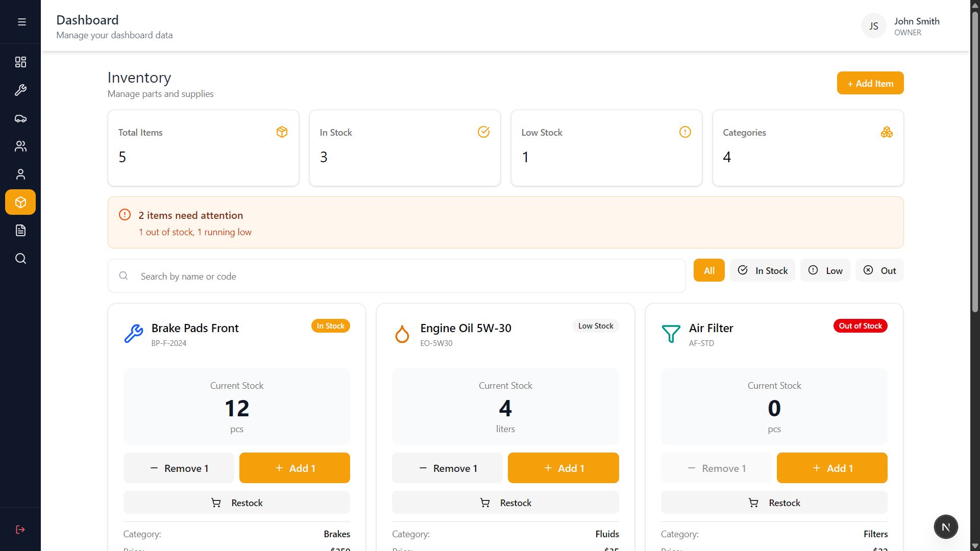Activate the Out filter

[x=879, y=270]
